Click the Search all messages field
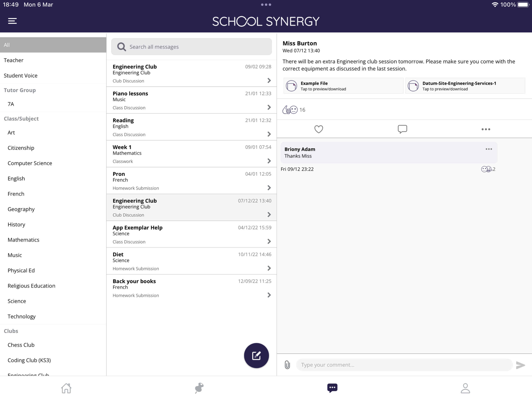This screenshot has width=532, height=399. pos(192,47)
